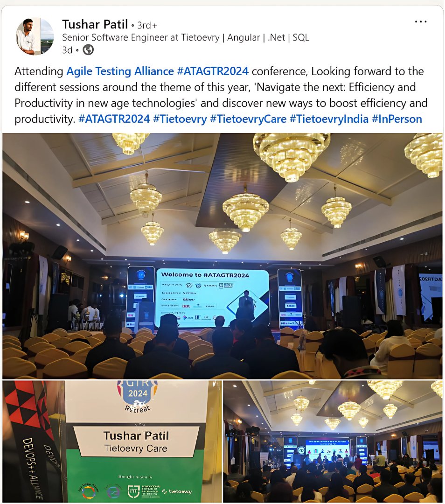This screenshot has height=504, width=445.
Task: Click the 3rd+ connection degree label
Action: pyautogui.click(x=147, y=25)
